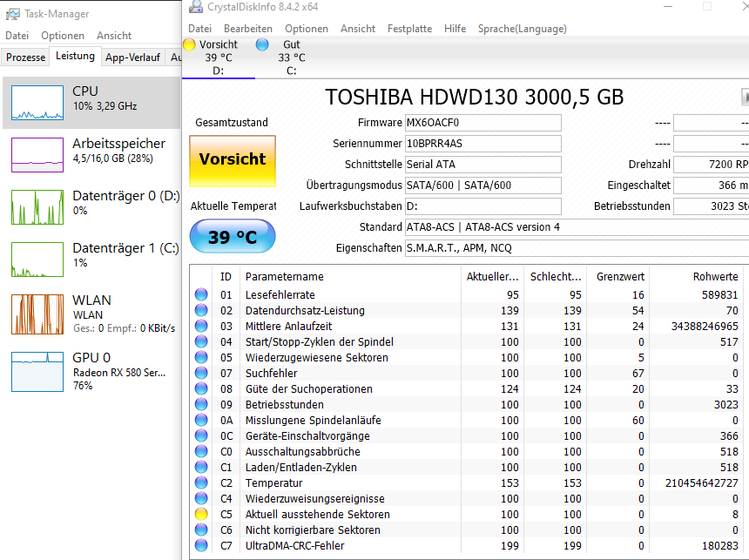749x560 pixels.
Task: Click the Firmware field MX6OACF0
Action: coord(483,123)
